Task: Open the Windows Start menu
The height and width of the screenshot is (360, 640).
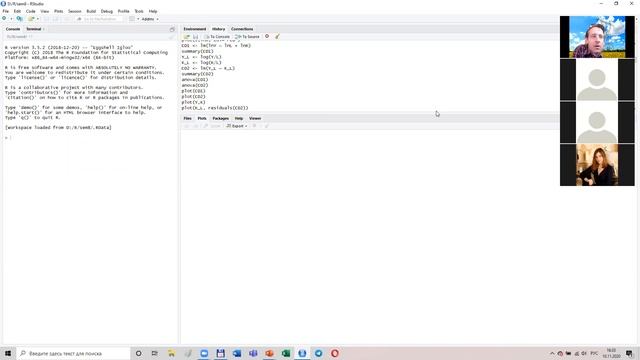Action: tap(8, 353)
